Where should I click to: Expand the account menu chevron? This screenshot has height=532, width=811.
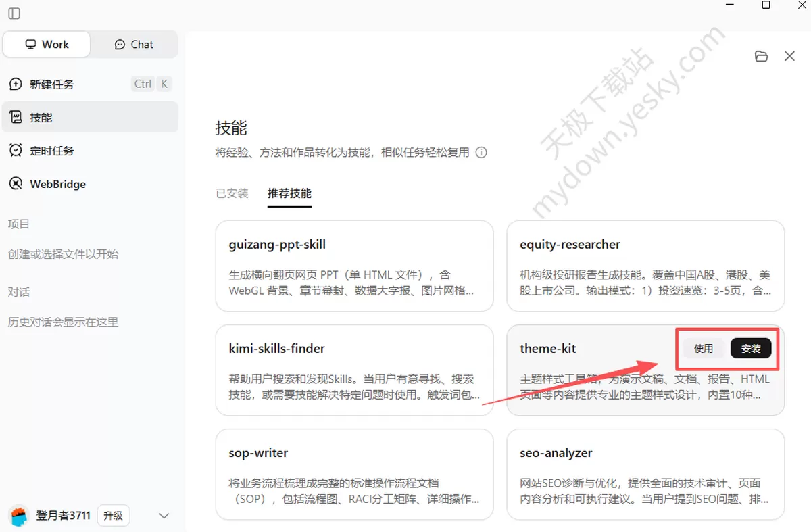tap(164, 516)
